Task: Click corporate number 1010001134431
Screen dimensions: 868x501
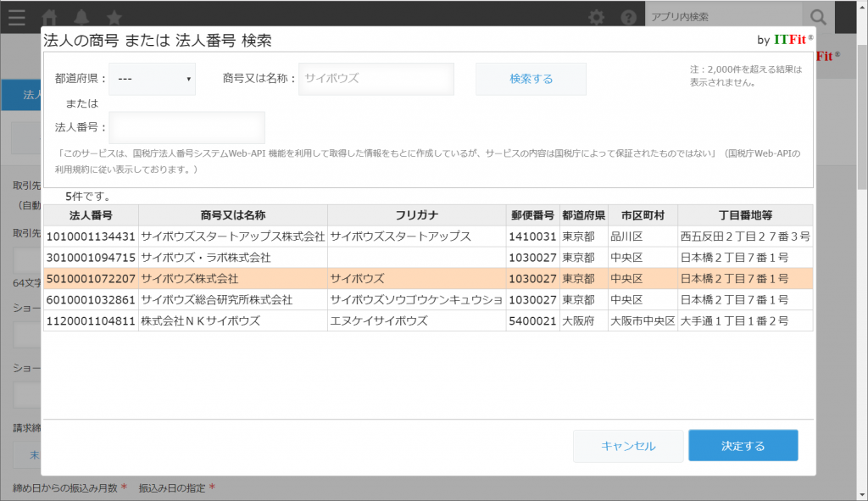Action: click(x=91, y=237)
